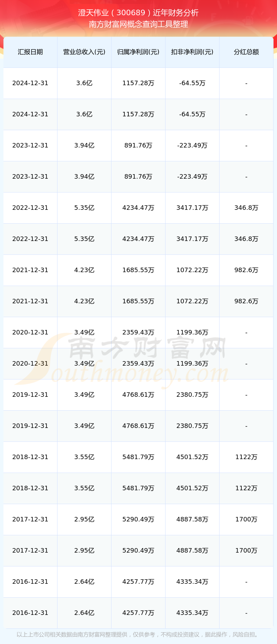Click the 澄天伟业（300689）近年财务分析 title

(x=138, y=13)
